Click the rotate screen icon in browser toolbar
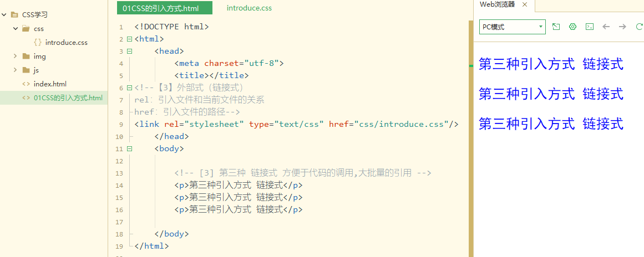The image size is (644, 257). coord(556,27)
